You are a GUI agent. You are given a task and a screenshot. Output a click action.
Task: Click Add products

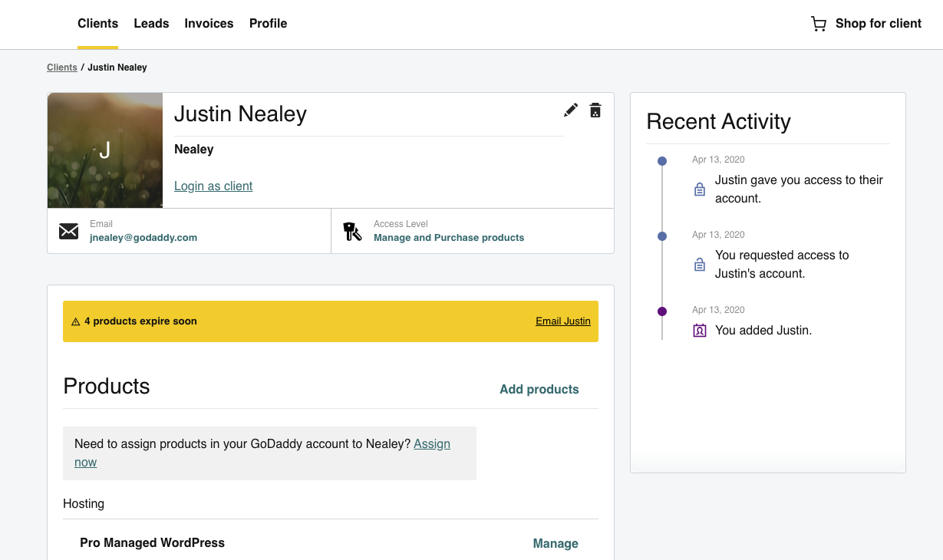539,390
